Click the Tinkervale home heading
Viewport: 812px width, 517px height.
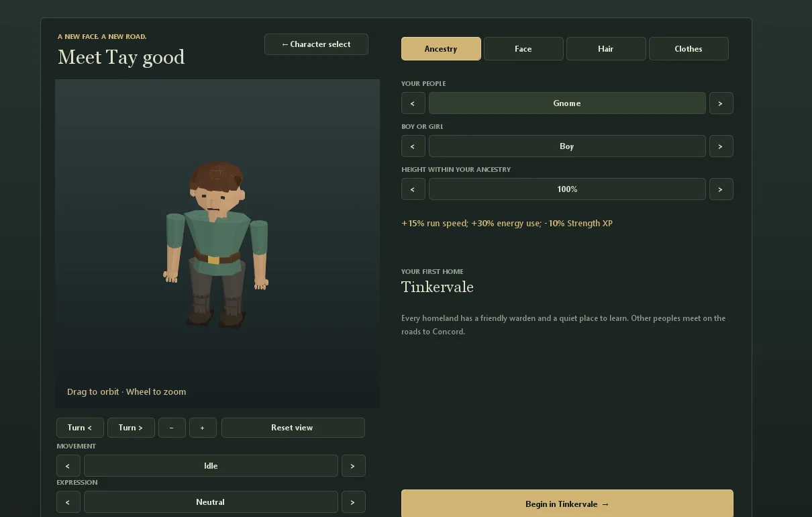[x=438, y=287]
